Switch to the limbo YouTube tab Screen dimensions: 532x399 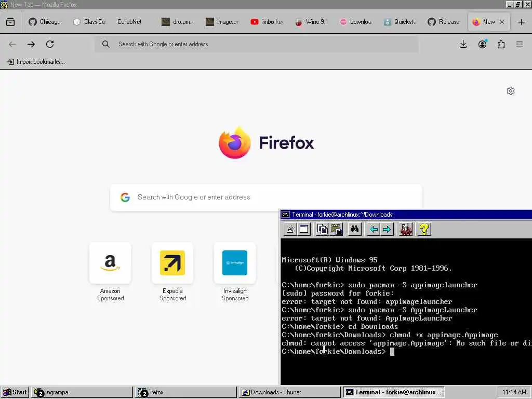tap(267, 22)
